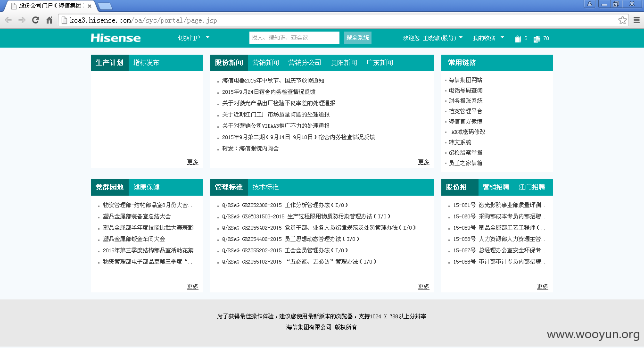Switch to the 营销分公司 tab
Viewport: 644px width, 348px height.
305,63
